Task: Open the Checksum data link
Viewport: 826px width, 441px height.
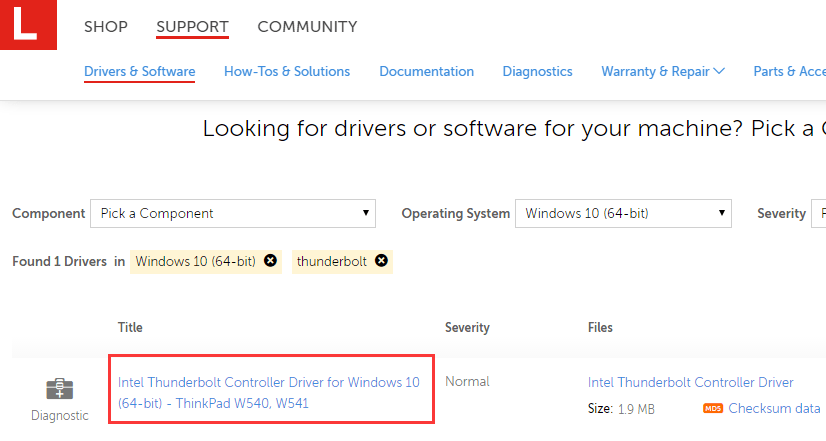Action: 774,408
